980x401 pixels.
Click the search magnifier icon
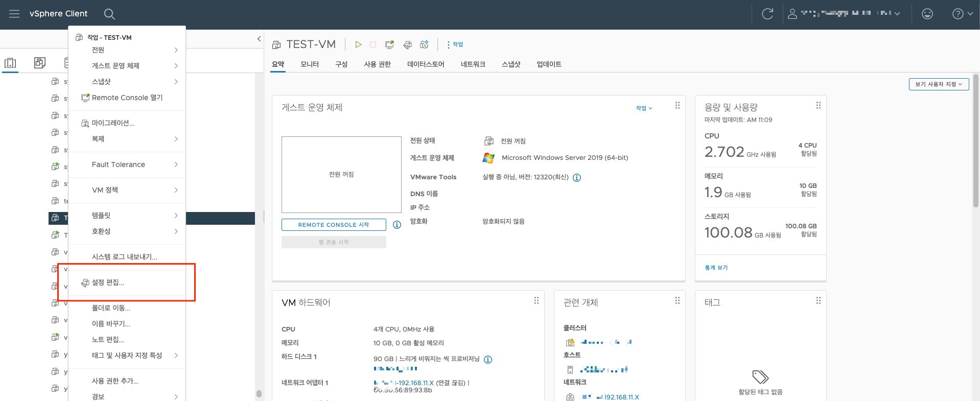tap(109, 14)
